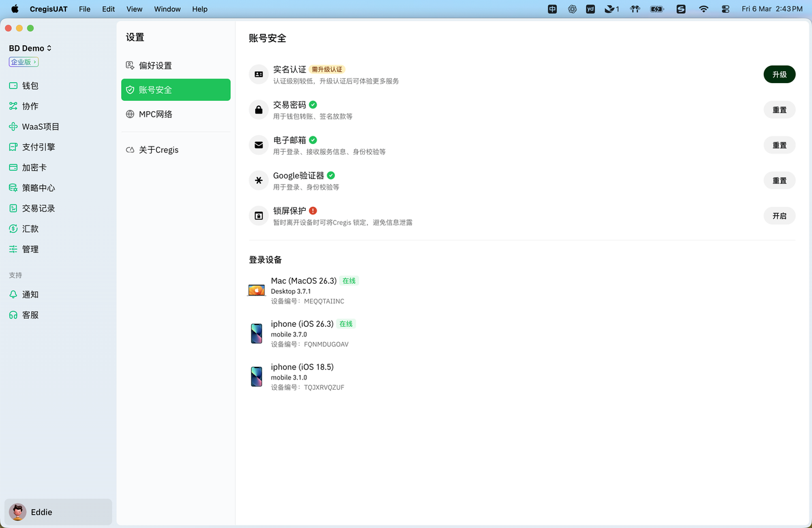The height and width of the screenshot is (528, 812).
Task: Reset 交易密码 using its 重置 button
Action: coord(779,110)
